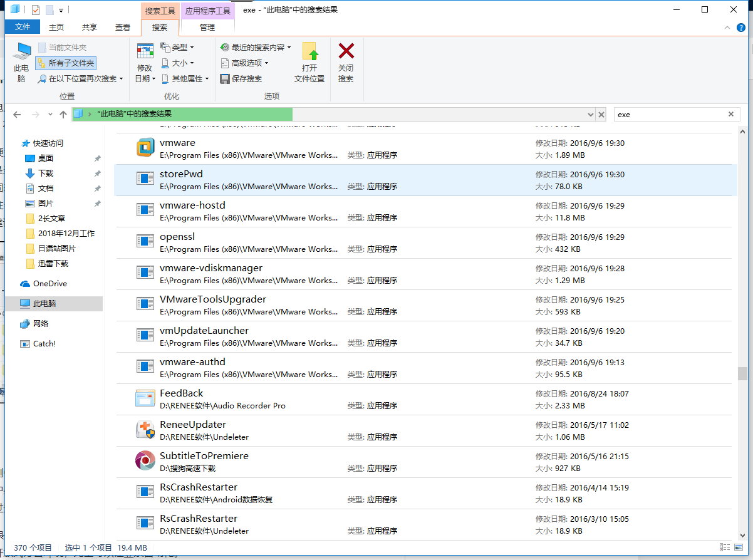
Task: Select 当前文件夹 search scope
Action: point(62,48)
